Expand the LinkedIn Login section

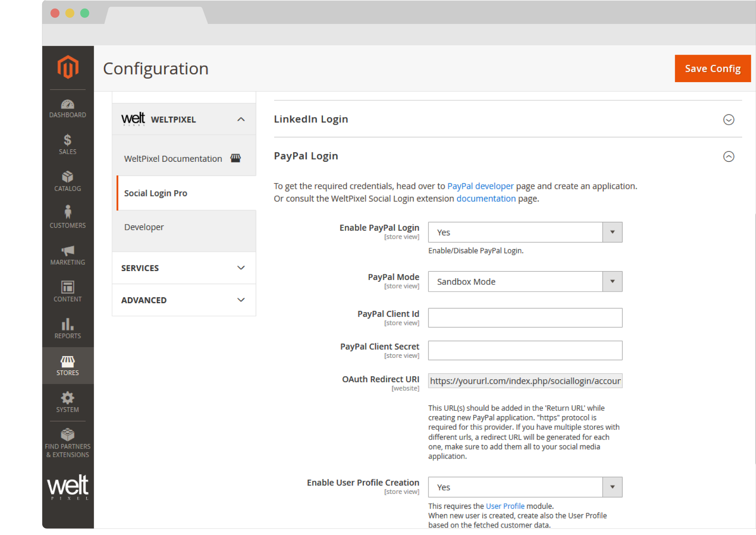[x=728, y=120]
